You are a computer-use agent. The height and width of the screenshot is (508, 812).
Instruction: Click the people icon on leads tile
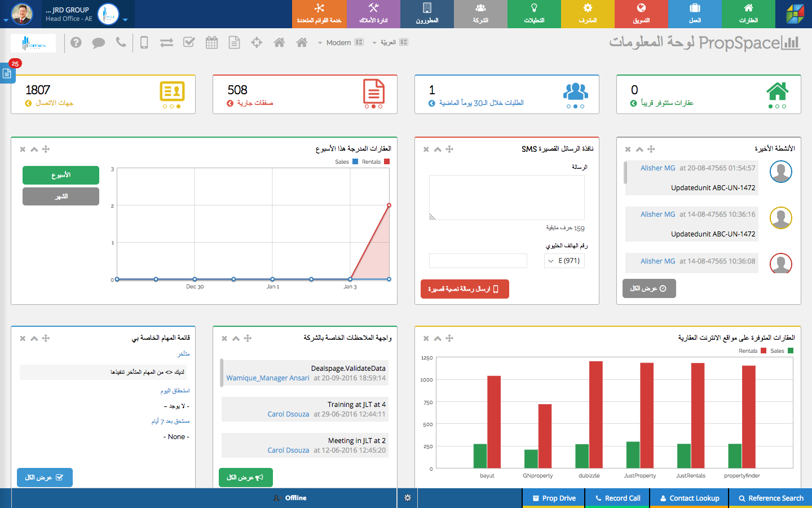tap(576, 91)
